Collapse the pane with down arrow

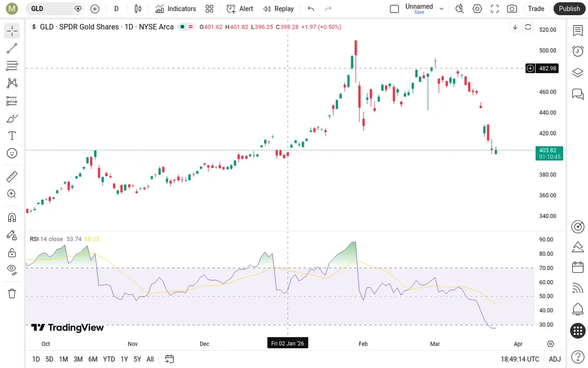click(x=515, y=27)
